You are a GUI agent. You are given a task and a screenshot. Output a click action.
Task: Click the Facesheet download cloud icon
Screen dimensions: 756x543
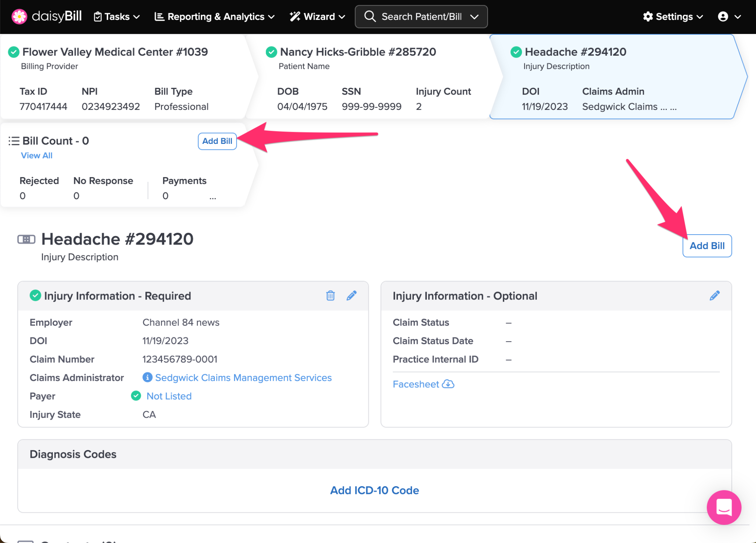tap(448, 384)
